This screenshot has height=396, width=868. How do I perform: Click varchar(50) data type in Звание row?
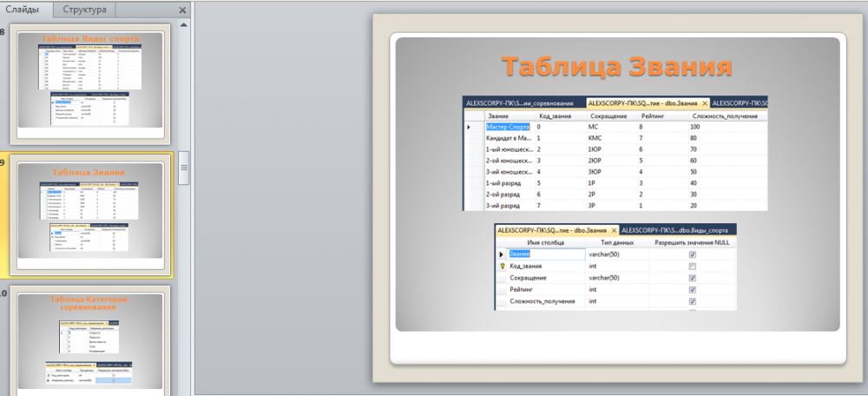(x=617, y=254)
